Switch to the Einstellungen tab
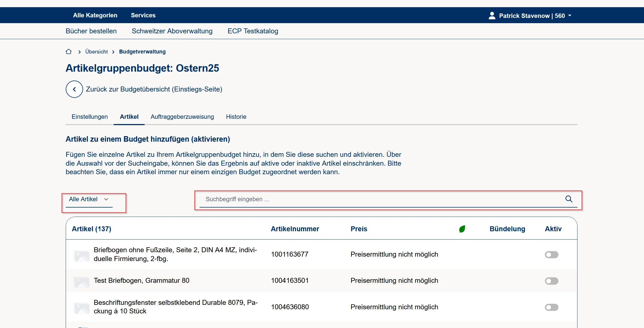 click(90, 117)
